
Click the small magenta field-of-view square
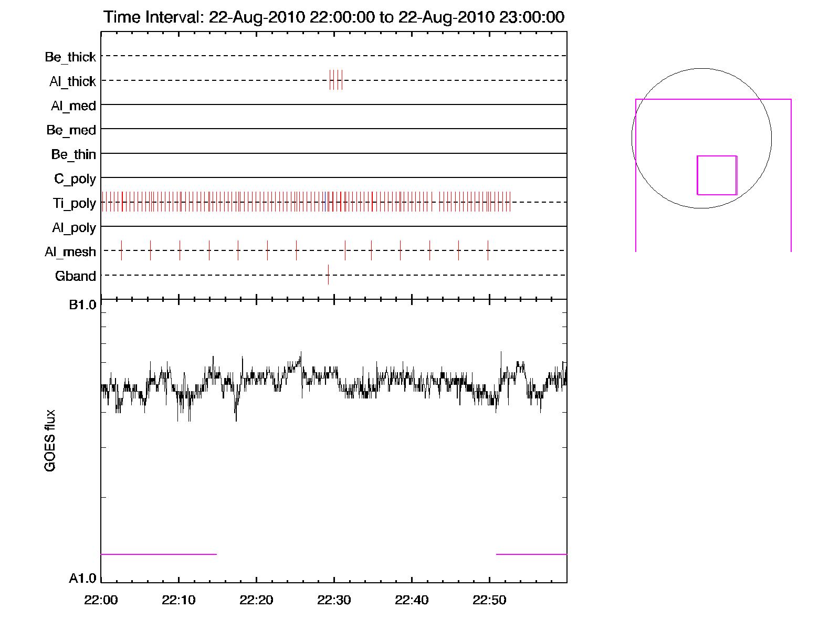click(717, 175)
